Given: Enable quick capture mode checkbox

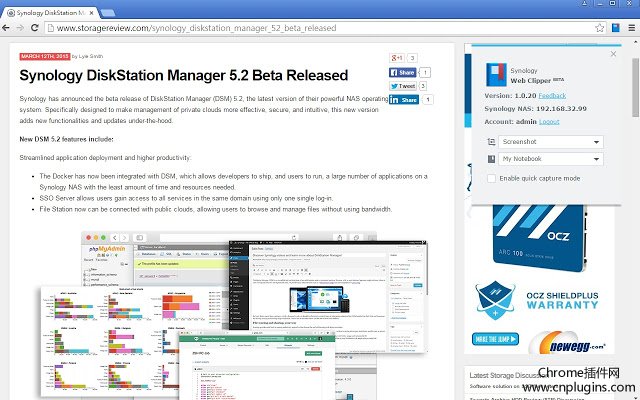Looking at the screenshot, I should [x=491, y=178].
